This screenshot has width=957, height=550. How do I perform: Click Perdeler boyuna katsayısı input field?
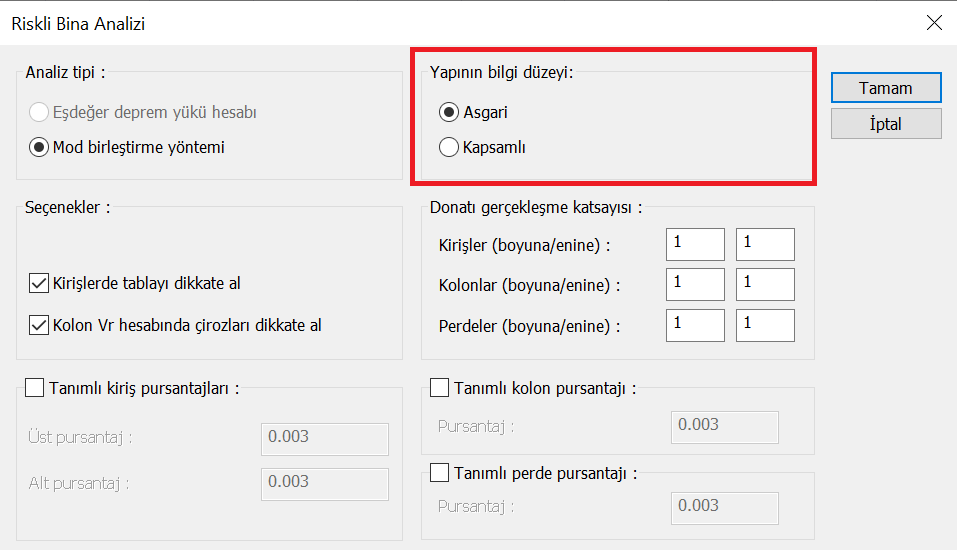(695, 325)
